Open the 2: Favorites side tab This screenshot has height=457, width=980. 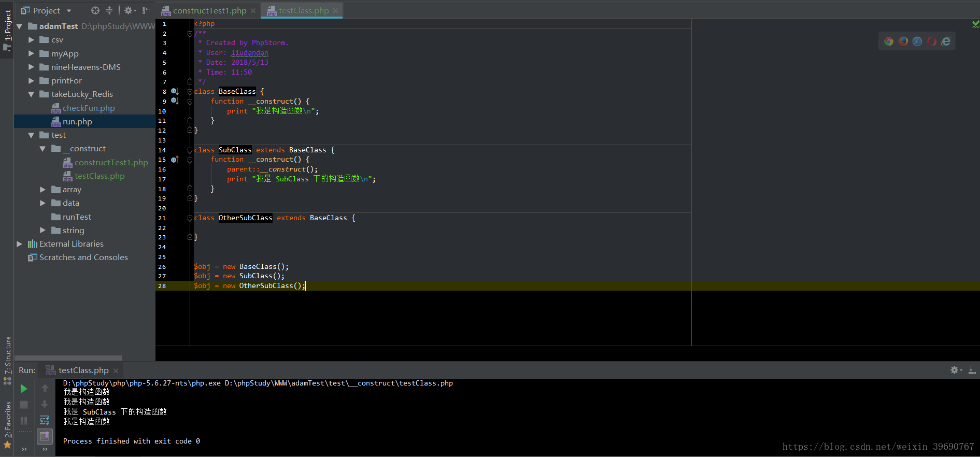(7, 424)
